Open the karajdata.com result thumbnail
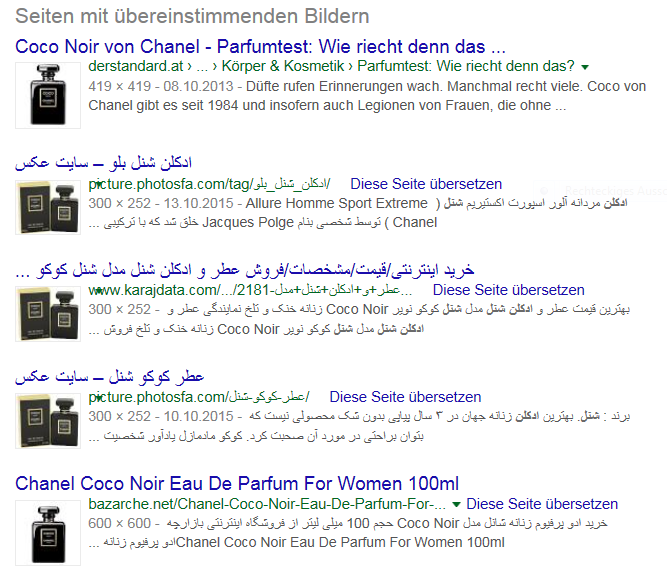This screenshot has height=568, width=667. pyautogui.click(x=48, y=314)
